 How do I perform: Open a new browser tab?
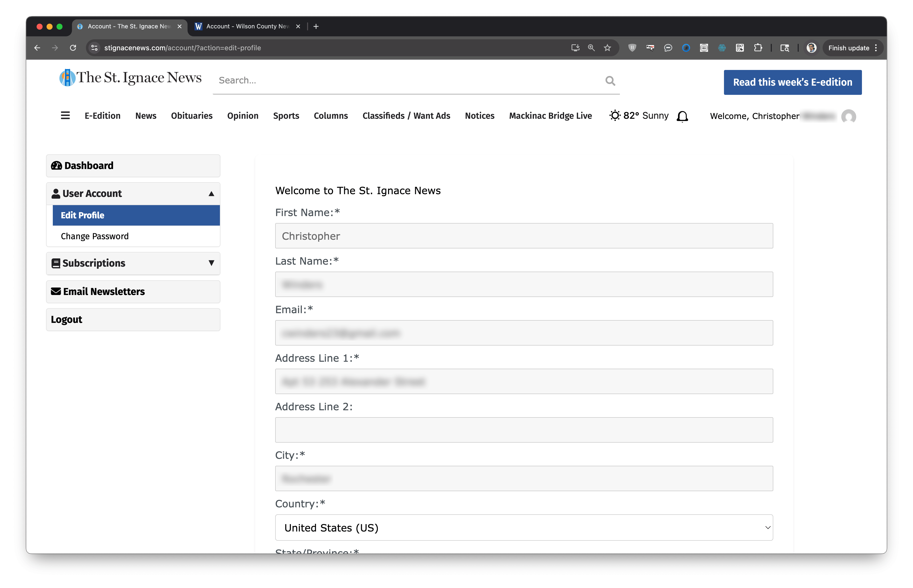click(x=316, y=26)
